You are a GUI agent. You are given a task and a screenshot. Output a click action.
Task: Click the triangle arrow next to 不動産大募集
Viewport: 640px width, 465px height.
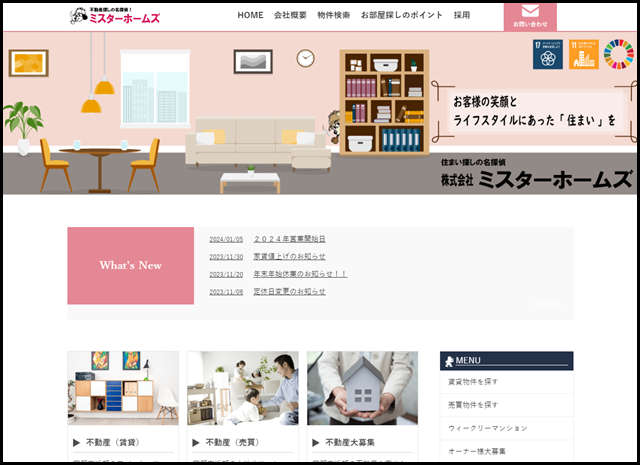pos(316,443)
